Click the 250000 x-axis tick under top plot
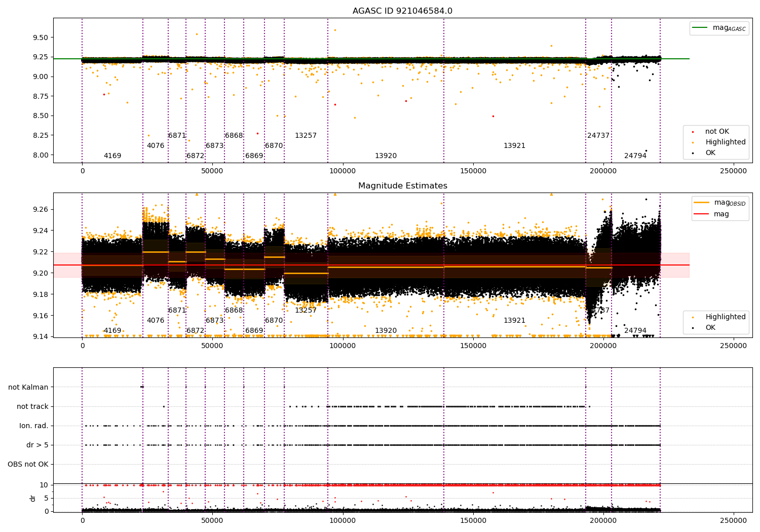 tap(733, 171)
